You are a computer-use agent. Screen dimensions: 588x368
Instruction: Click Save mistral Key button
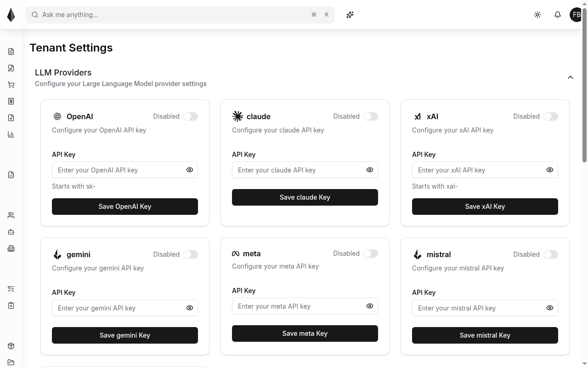click(485, 335)
